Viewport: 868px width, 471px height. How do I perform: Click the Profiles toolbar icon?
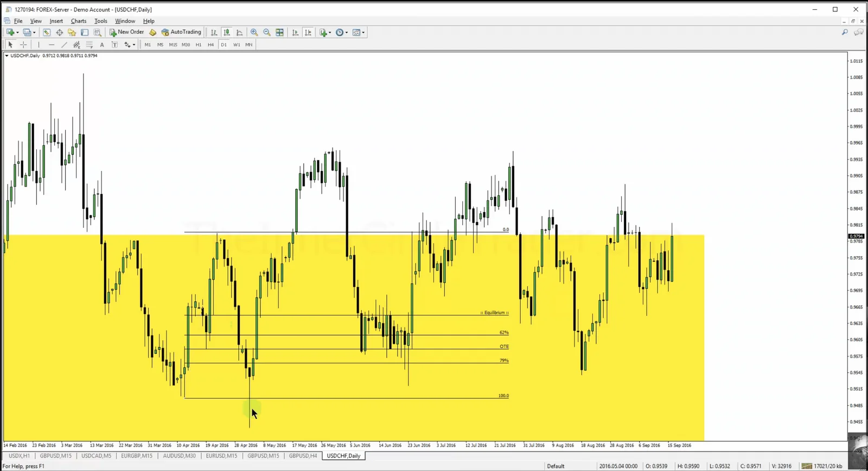point(27,33)
